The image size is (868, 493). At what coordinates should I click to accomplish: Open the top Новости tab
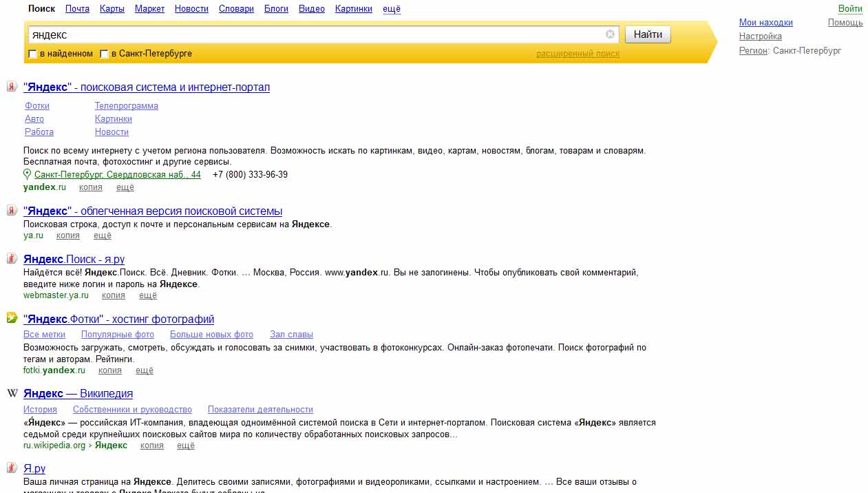[191, 9]
